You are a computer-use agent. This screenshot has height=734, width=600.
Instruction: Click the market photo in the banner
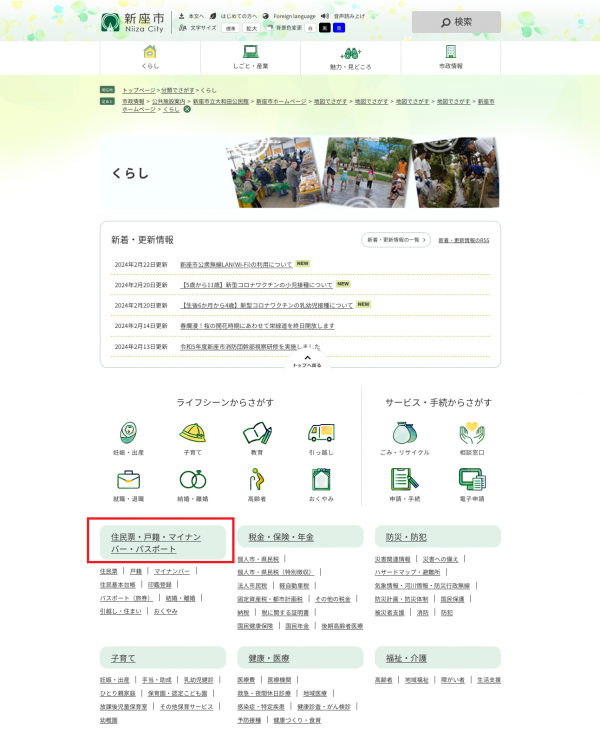click(274, 172)
